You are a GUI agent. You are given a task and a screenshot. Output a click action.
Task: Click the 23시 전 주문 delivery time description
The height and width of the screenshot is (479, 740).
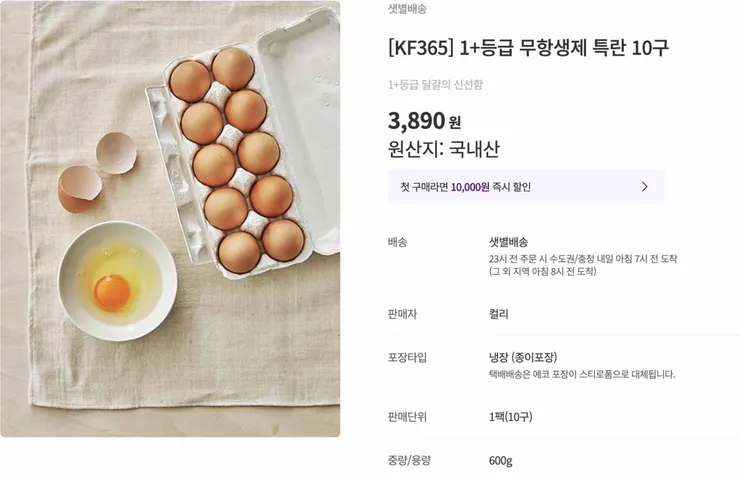pyautogui.click(x=582, y=259)
